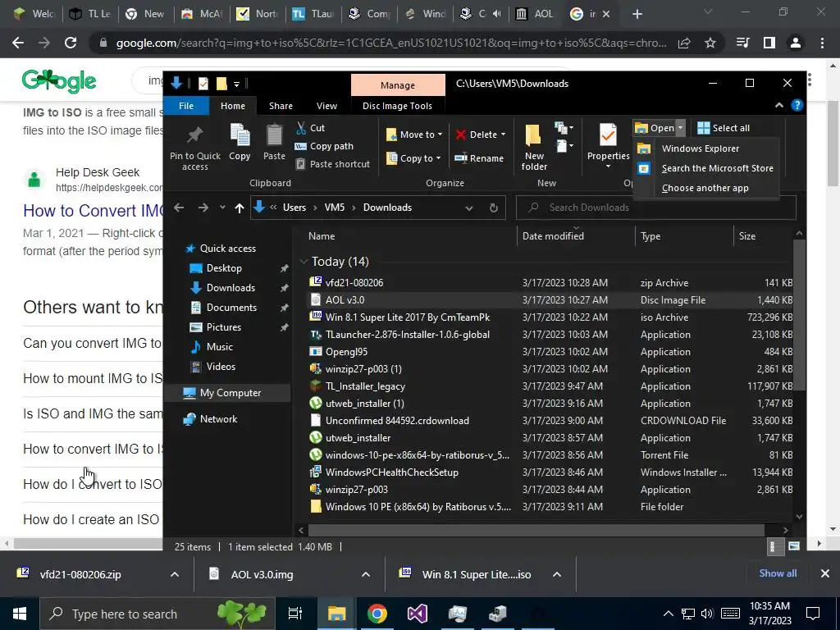Open the Copy to dropdown
Screen dimensions: 840x630
[x=413, y=158]
